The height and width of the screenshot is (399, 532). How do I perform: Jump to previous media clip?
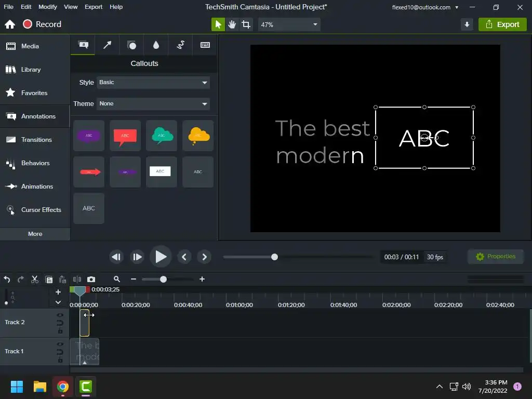tap(184, 257)
